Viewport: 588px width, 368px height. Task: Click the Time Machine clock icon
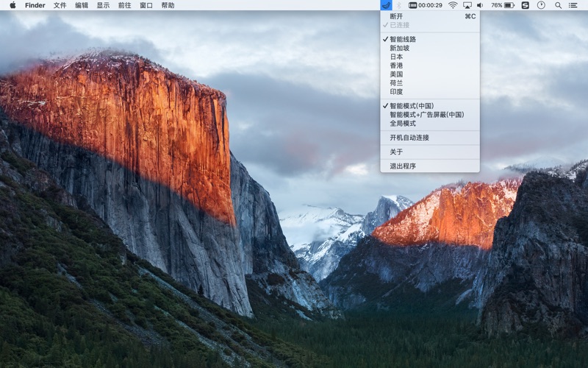(541, 5)
